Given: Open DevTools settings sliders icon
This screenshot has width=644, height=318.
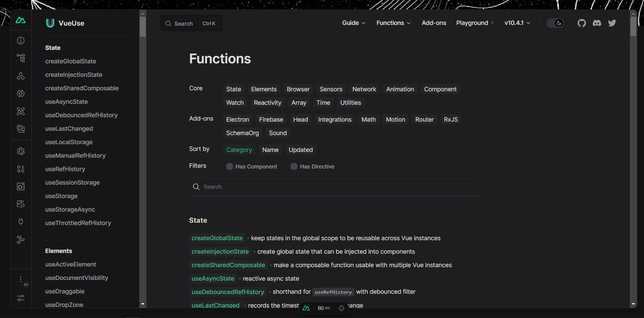Looking at the screenshot, I should click(21, 298).
